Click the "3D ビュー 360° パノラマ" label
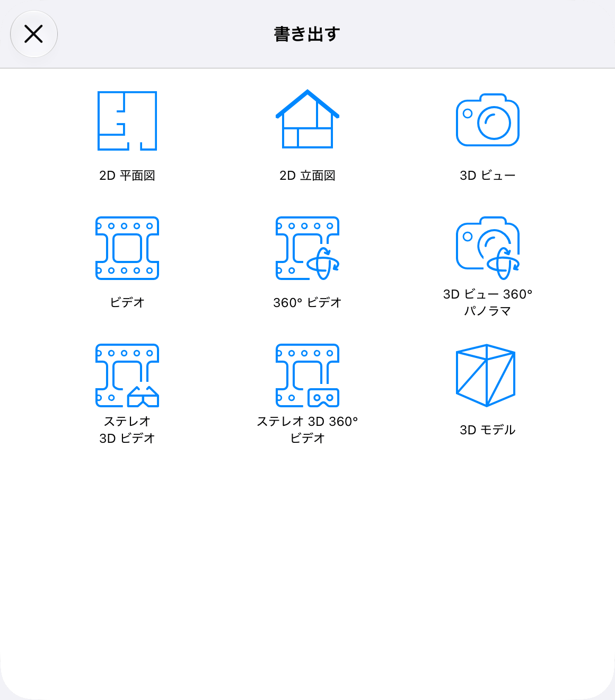The width and height of the screenshot is (615, 700). click(488, 302)
